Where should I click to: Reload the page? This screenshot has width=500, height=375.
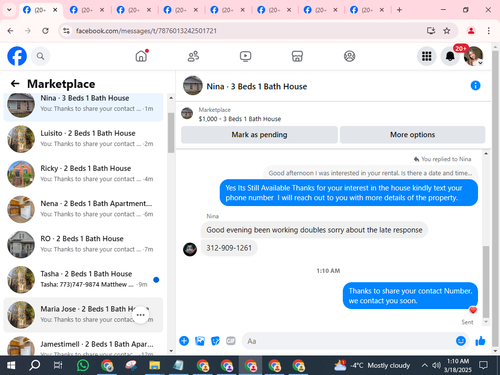pyautogui.click(x=45, y=31)
